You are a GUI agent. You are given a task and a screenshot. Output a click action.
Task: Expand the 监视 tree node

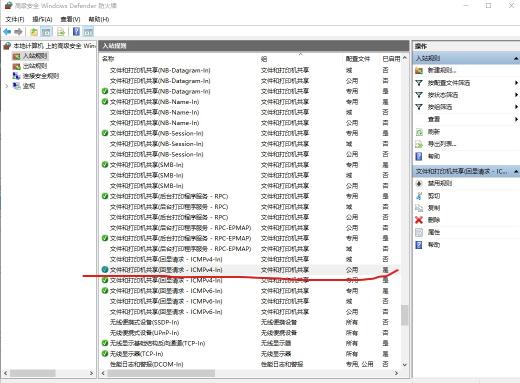7,86
